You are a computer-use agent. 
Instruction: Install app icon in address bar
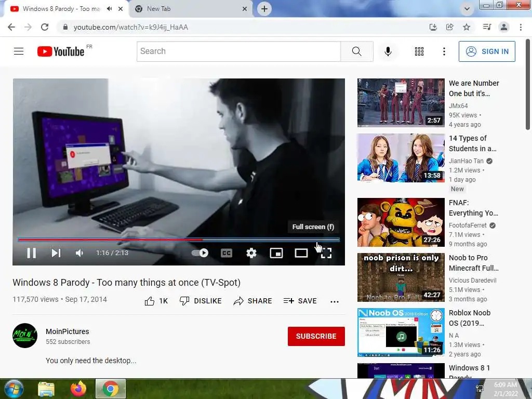pos(433,27)
